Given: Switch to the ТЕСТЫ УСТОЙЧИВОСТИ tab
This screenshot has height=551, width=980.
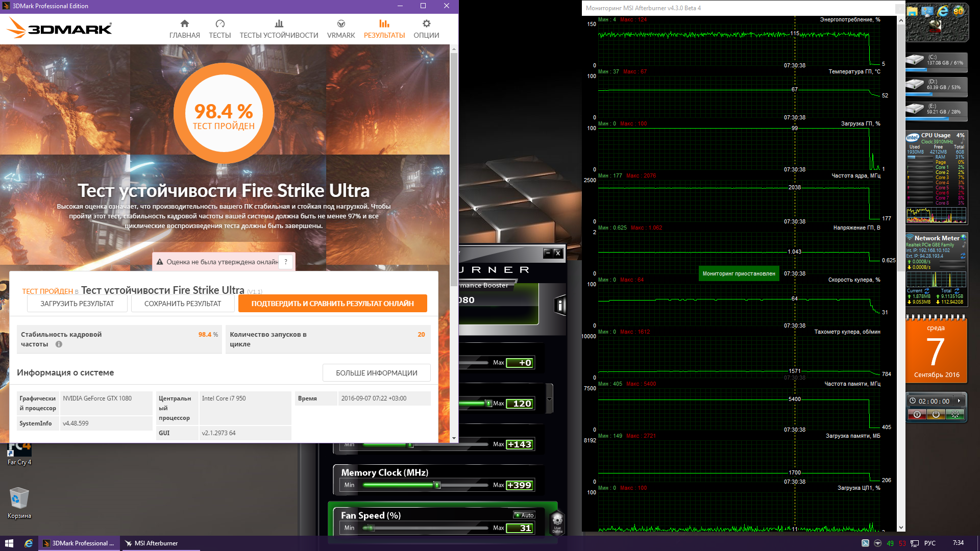Looking at the screenshot, I should pyautogui.click(x=279, y=29).
